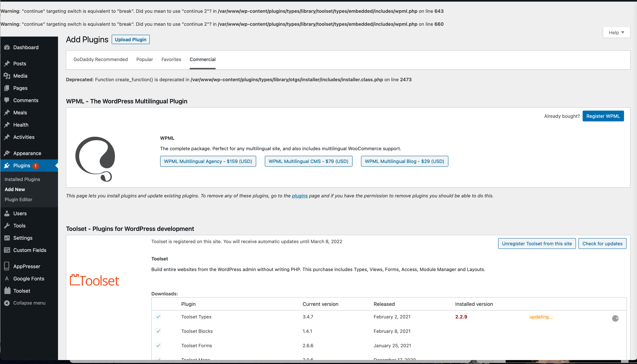Click Check for updates button

602,244
